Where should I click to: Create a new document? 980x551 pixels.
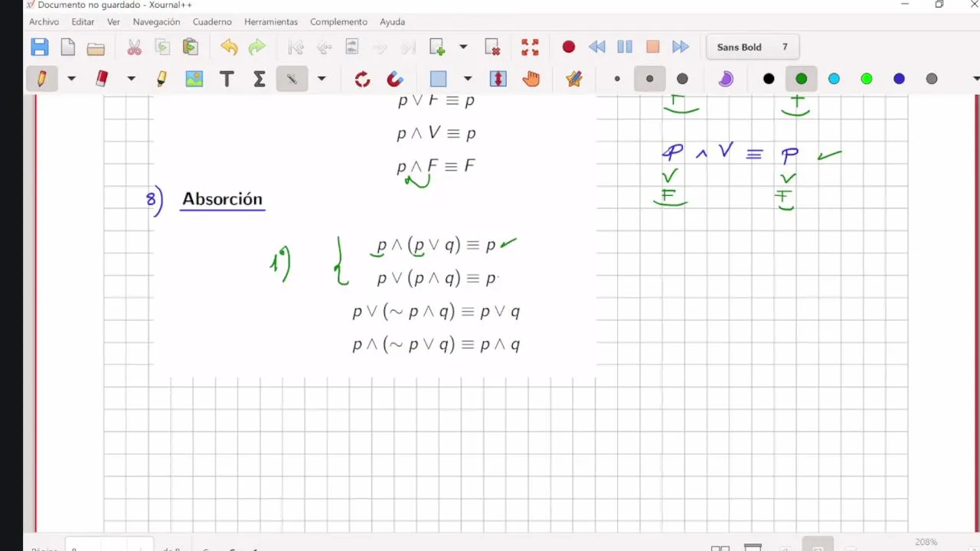click(x=68, y=47)
